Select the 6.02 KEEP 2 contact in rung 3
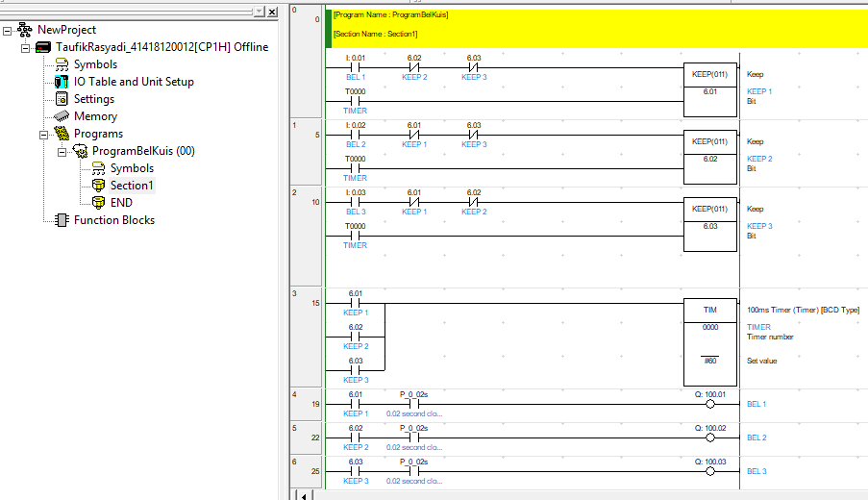The image size is (868, 500). [x=356, y=337]
